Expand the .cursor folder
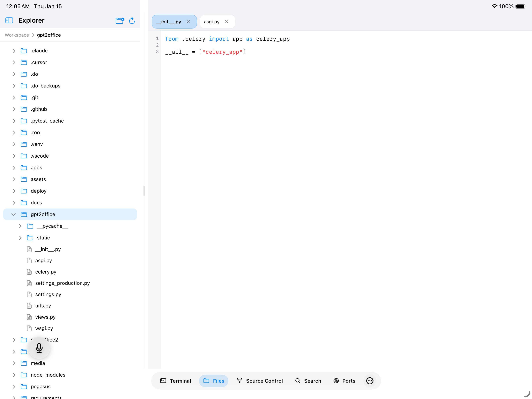 (14, 62)
